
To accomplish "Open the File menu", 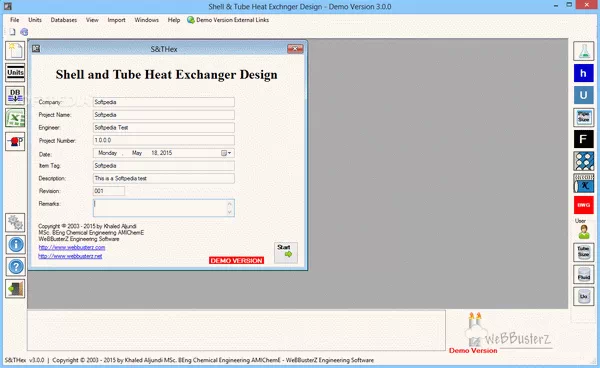I will [15, 20].
